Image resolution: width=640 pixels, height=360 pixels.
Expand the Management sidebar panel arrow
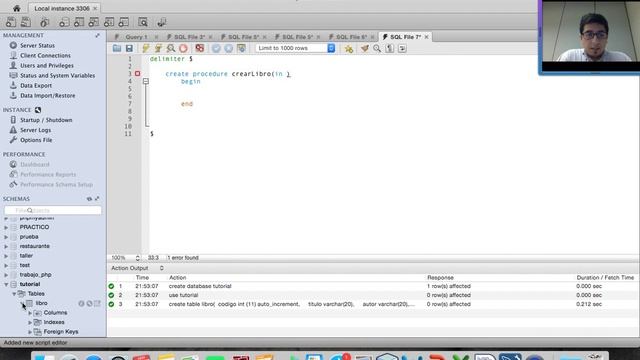pos(97,36)
